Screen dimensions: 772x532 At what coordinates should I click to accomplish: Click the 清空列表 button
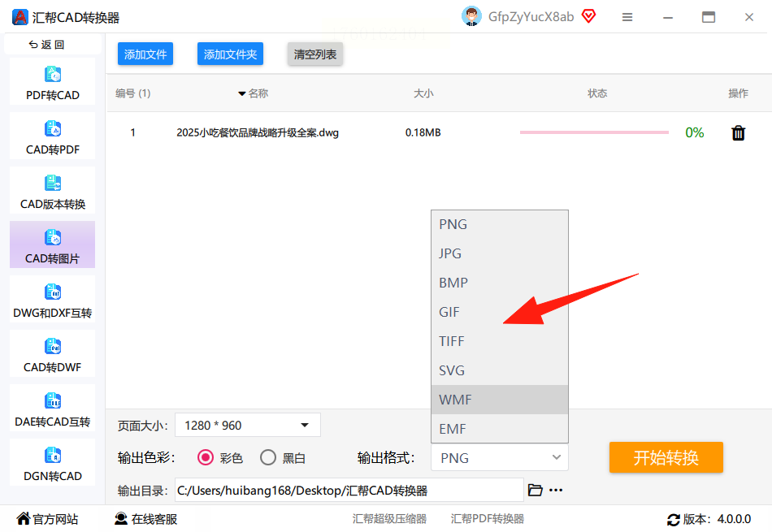pyautogui.click(x=315, y=54)
